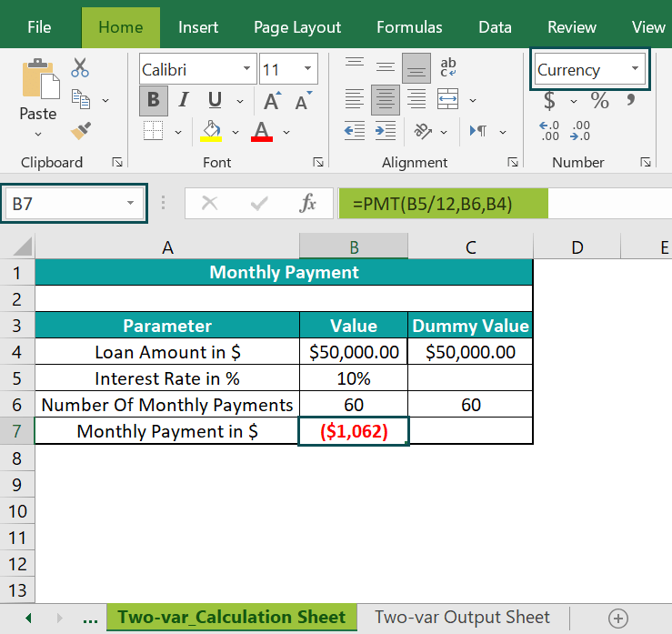Cancel formula entry with X icon

click(209, 203)
